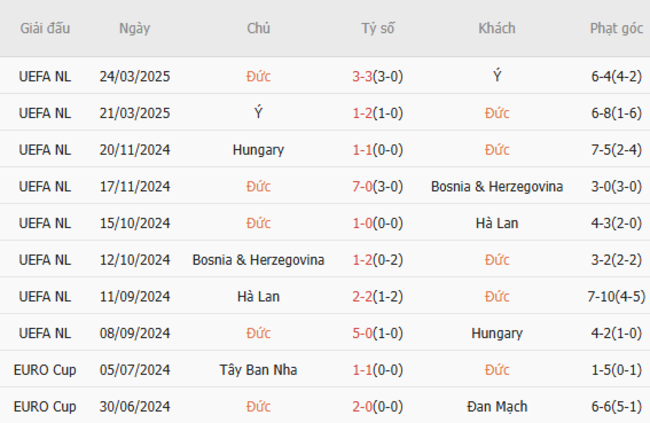Click home team Hungary on 20/11/2024
650x423 pixels.
pos(258,150)
